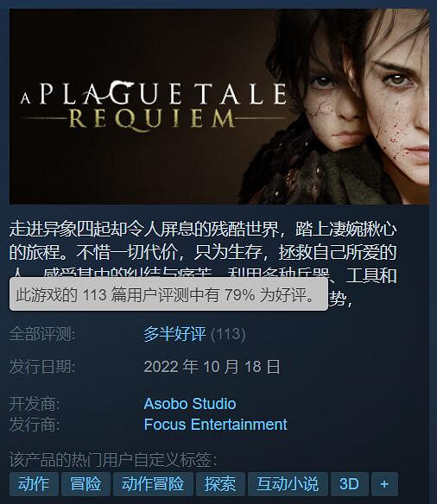Screen dimensions: 437x504
Task: Select the 互动小说 tag
Action: (x=288, y=484)
